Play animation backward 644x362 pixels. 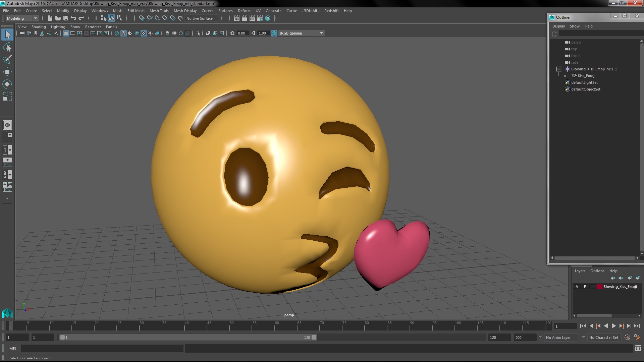coord(606,326)
